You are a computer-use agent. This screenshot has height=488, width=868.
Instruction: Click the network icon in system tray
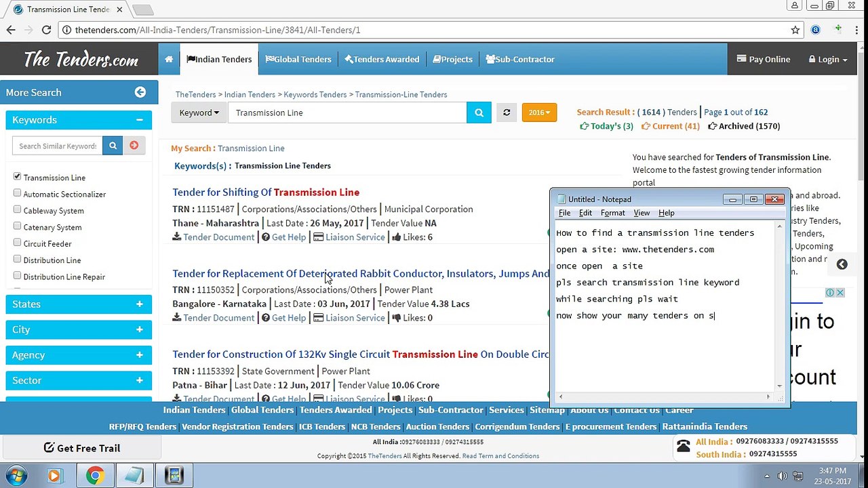pyautogui.click(x=798, y=476)
